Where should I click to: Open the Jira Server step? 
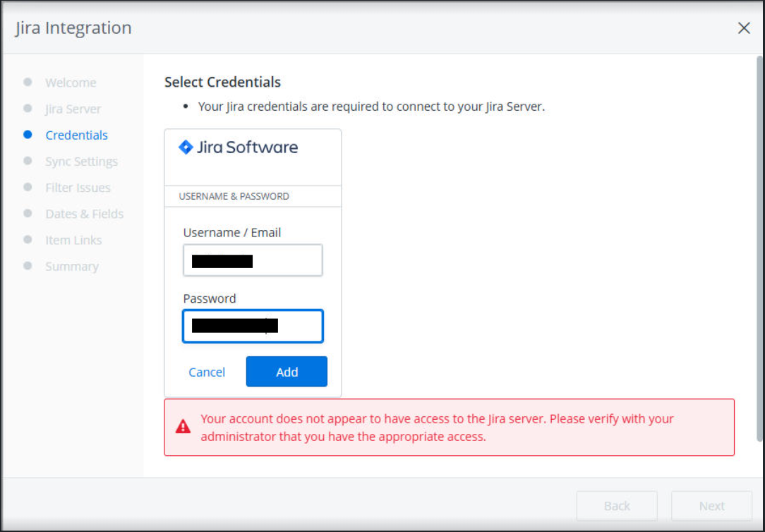tap(73, 109)
